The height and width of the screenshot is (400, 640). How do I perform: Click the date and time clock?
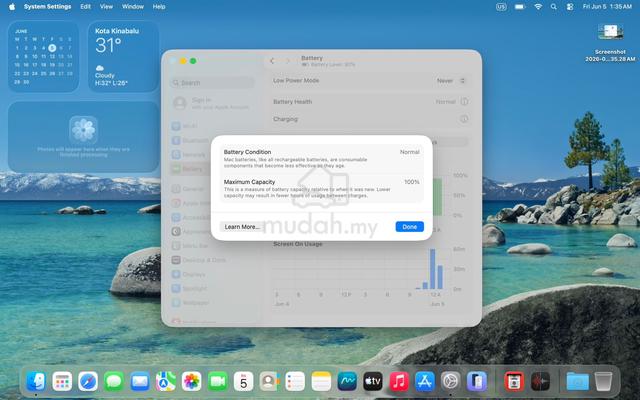pos(607,7)
